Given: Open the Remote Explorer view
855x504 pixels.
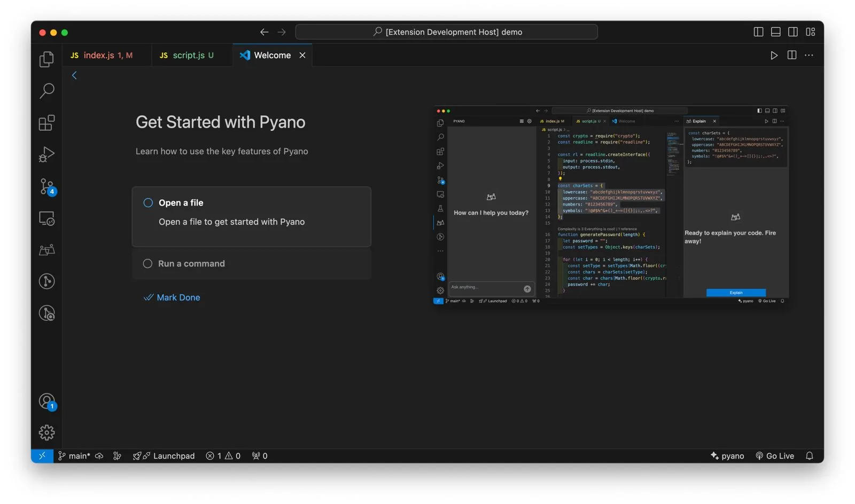Looking at the screenshot, I should click(46, 218).
